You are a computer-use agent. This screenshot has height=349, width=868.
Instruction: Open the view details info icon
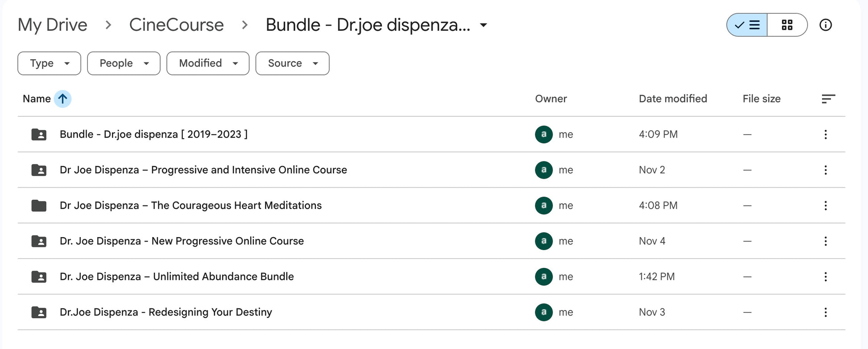click(825, 25)
